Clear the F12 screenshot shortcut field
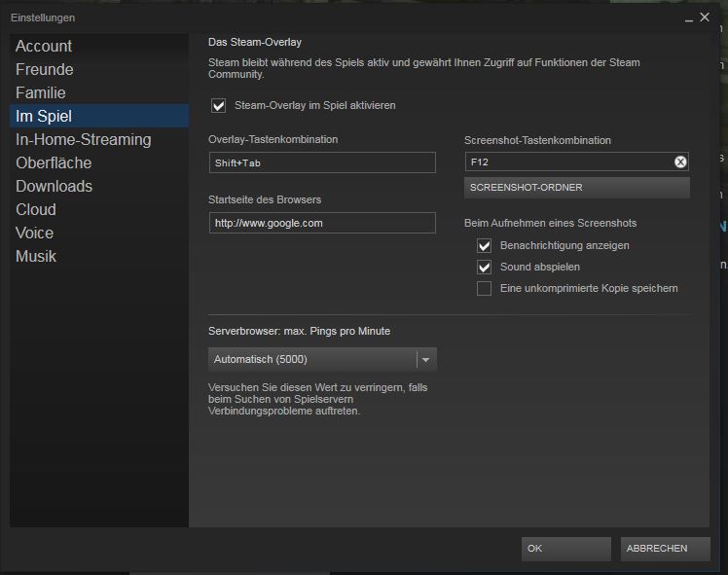 click(680, 162)
